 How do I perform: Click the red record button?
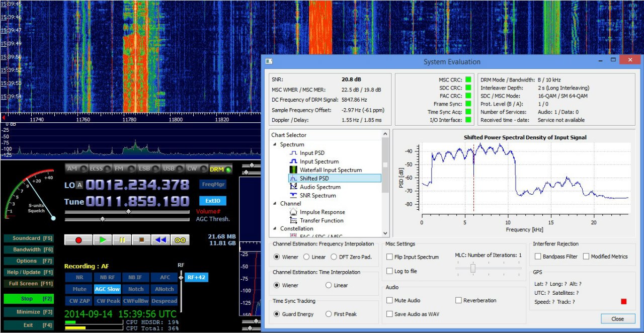[x=78, y=240]
